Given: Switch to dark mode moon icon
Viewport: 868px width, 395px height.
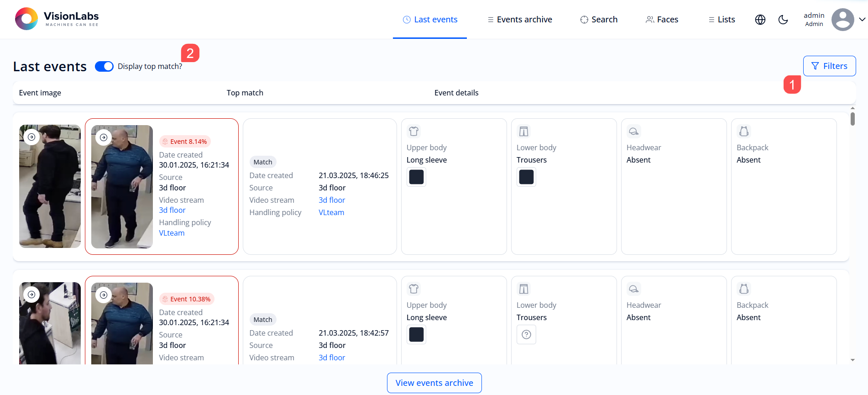Looking at the screenshot, I should pyautogui.click(x=783, y=20).
